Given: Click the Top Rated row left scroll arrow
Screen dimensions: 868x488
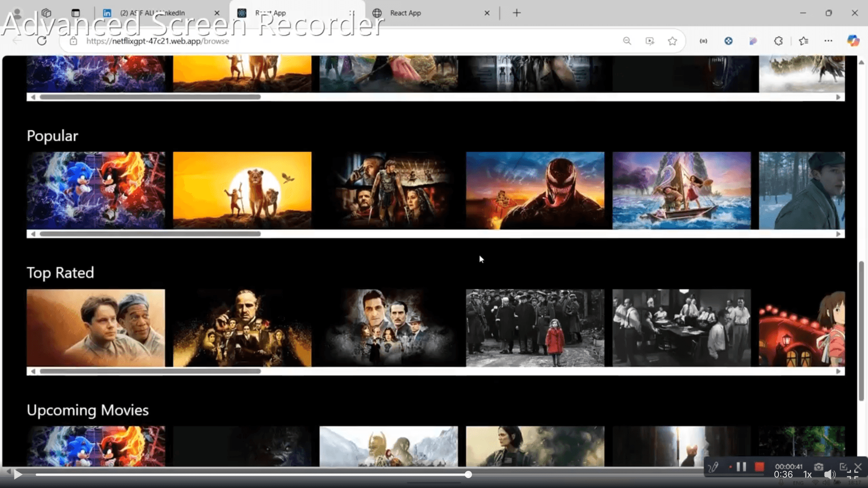Looking at the screenshot, I should 33,371.
